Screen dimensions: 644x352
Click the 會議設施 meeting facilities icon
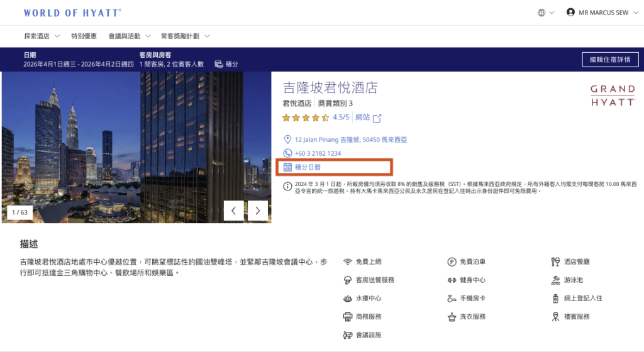pos(348,335)
